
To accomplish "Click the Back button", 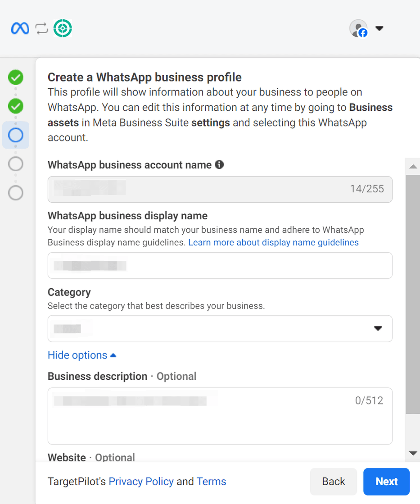I will tap(334, 481).
